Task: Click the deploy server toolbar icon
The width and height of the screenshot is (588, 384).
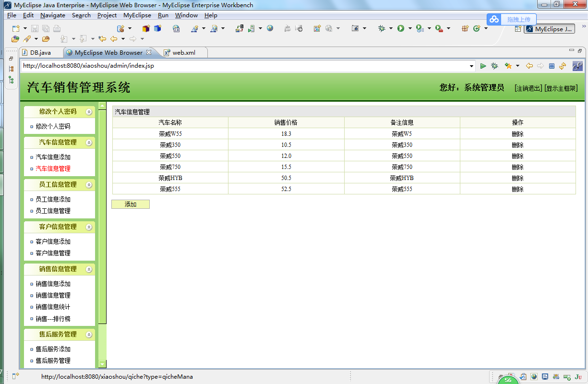Action: [240, 29]
